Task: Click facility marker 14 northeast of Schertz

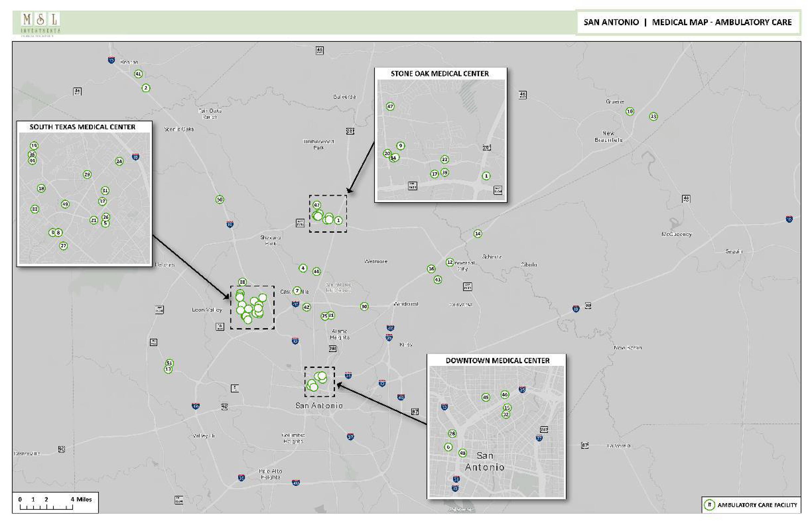Action: click(x=478, y=233)
